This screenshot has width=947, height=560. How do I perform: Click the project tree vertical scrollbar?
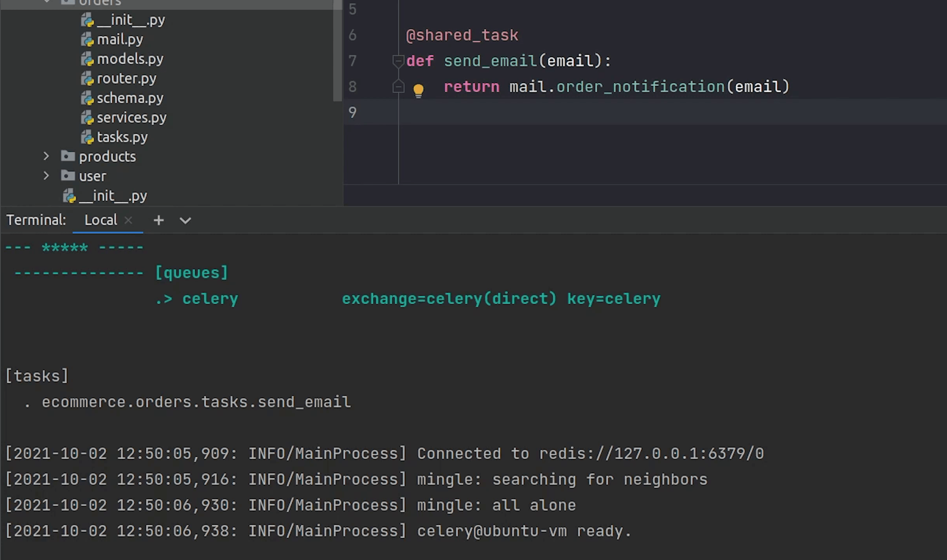pyautogui.click(x=337, y=51)
